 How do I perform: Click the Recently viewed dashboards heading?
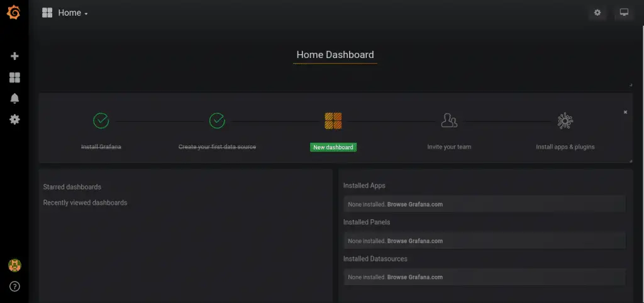pyautogui.click(x=85, y=203)
